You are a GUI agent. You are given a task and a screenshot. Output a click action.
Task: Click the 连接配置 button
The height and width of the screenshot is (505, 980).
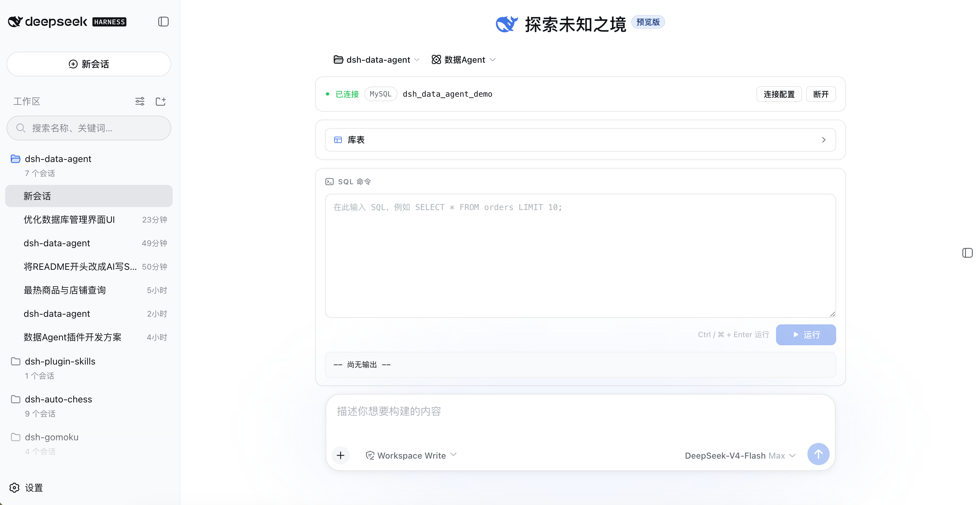pos(779,94)
